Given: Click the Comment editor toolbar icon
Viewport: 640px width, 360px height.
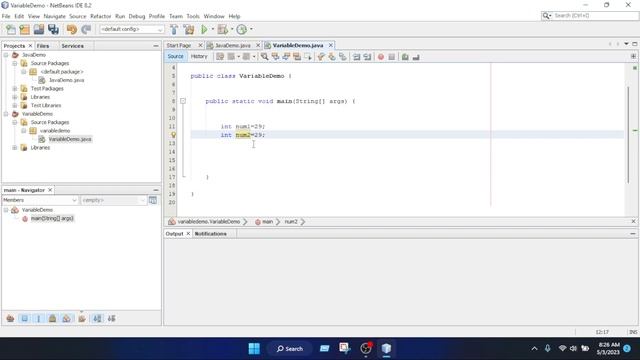Looking at the screenshot, I should [405, 57].
